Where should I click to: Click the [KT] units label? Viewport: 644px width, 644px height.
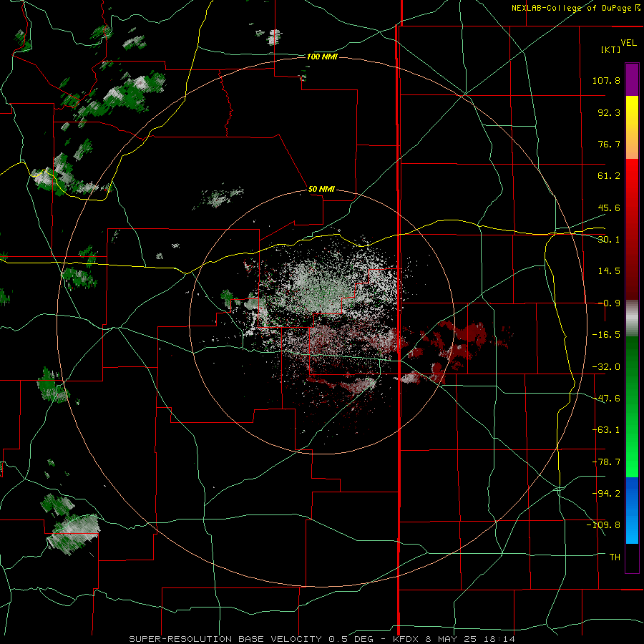(x=611, y=49)
